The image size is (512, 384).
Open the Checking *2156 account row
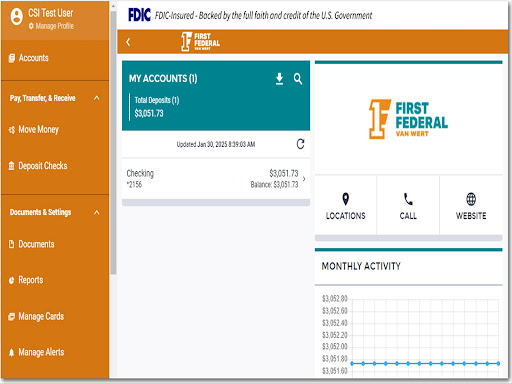(216, 179)
